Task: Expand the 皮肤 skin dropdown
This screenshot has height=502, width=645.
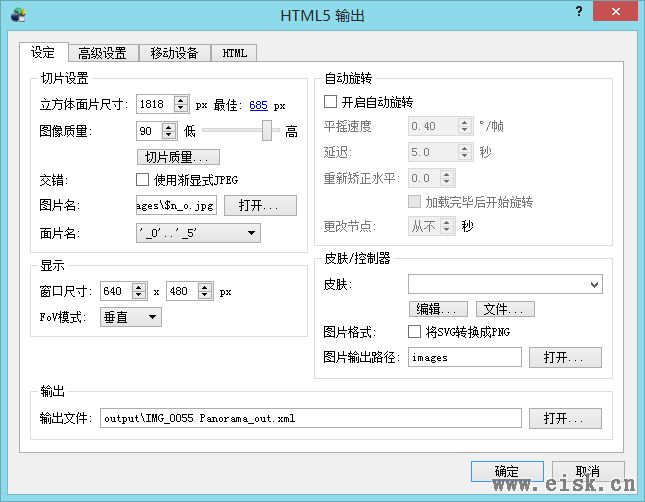Action: tap(595, 286)
